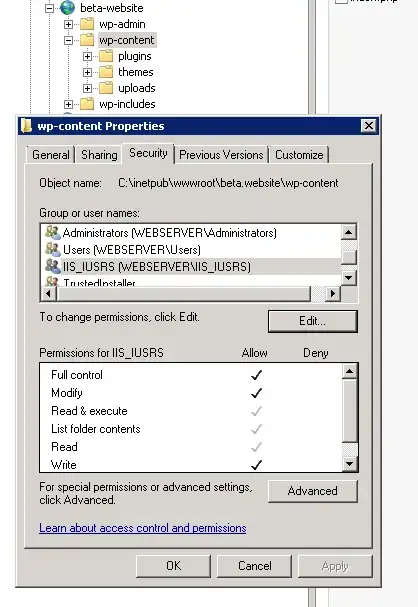The width and height of the screenshot is (418, 607).
Task: Click the beta-website globe icon
Action: coord(67,7)
